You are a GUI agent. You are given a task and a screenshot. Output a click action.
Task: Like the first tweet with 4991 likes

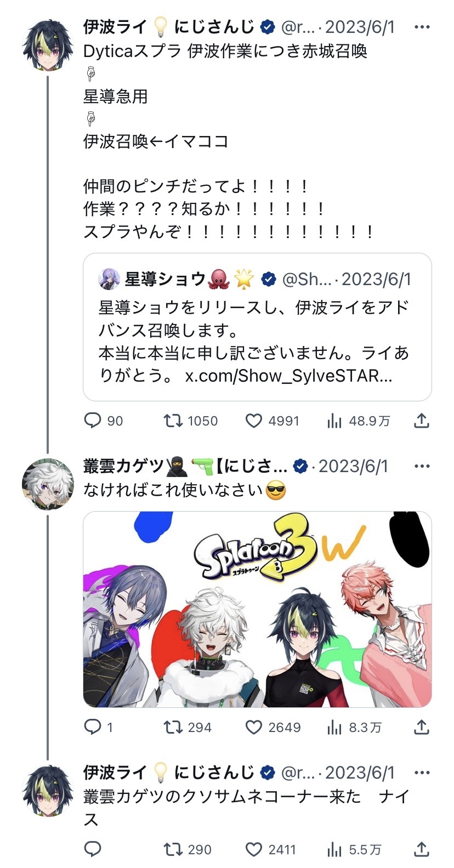(x=253, y=421)
